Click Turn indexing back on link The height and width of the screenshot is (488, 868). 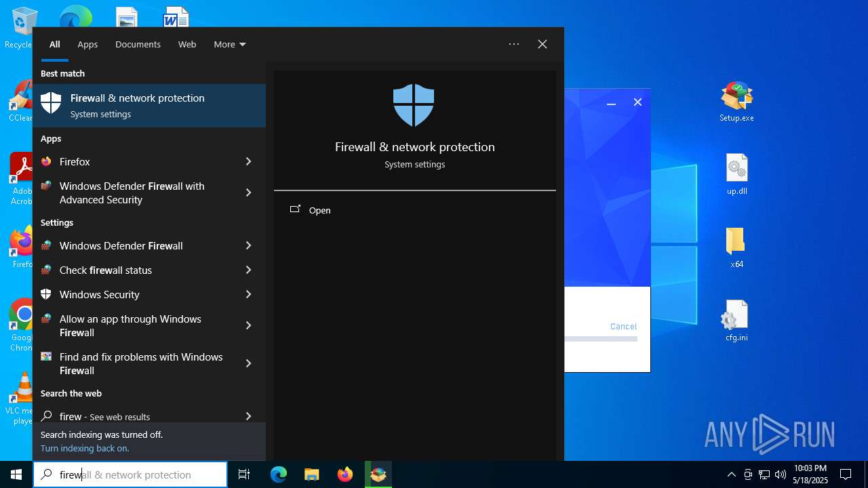click(x=85, y=448)
